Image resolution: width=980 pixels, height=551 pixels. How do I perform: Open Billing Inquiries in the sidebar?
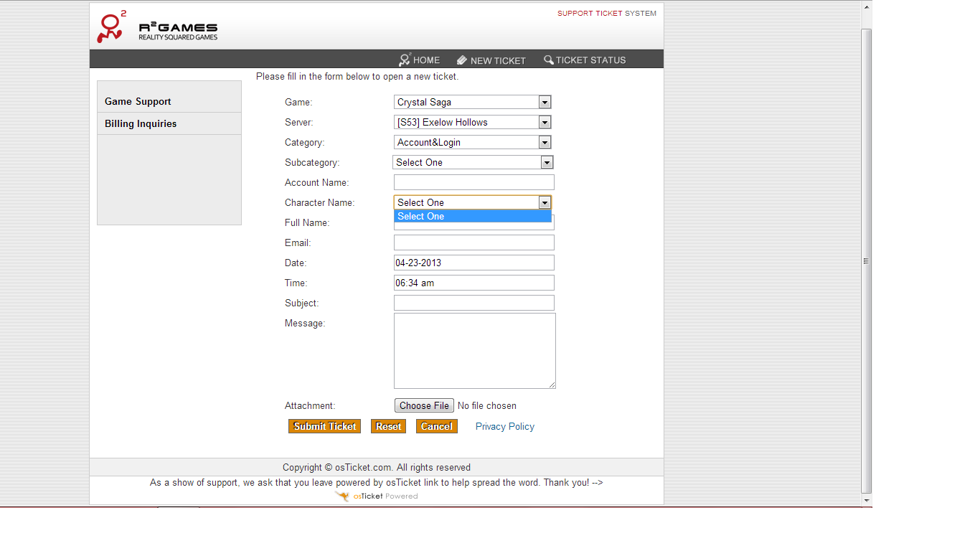141,123
